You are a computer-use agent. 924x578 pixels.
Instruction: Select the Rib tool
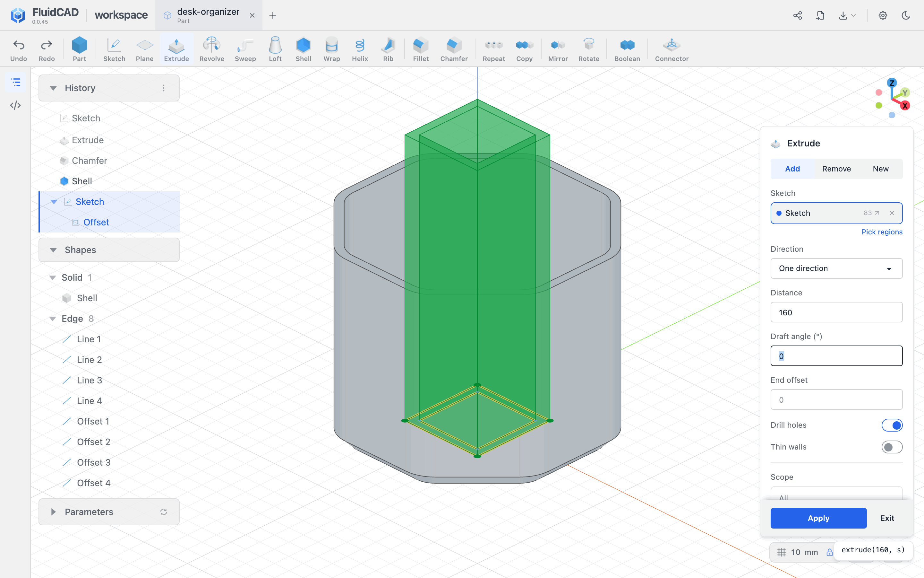(388, 49)
